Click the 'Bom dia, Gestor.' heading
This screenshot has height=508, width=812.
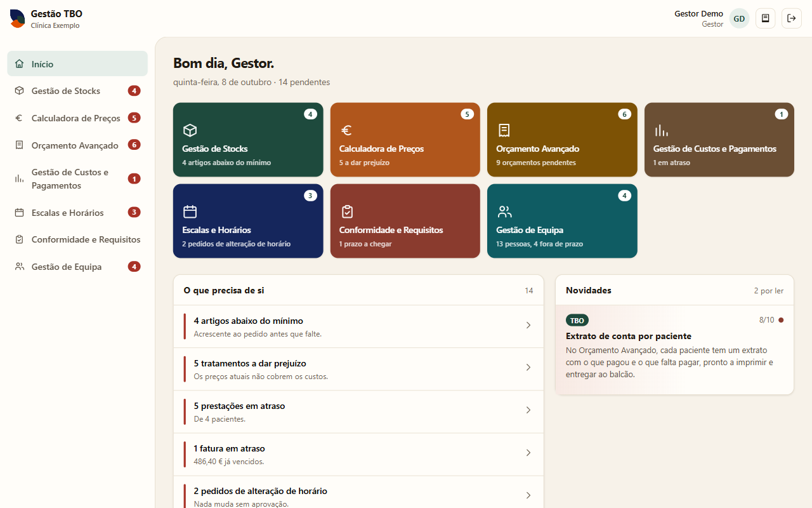[224, 63]
